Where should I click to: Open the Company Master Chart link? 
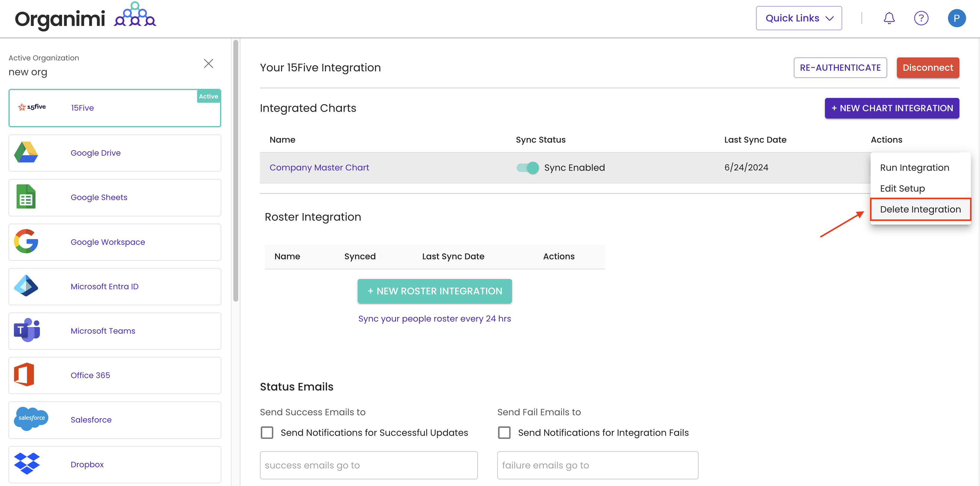[x=319, y=167]
